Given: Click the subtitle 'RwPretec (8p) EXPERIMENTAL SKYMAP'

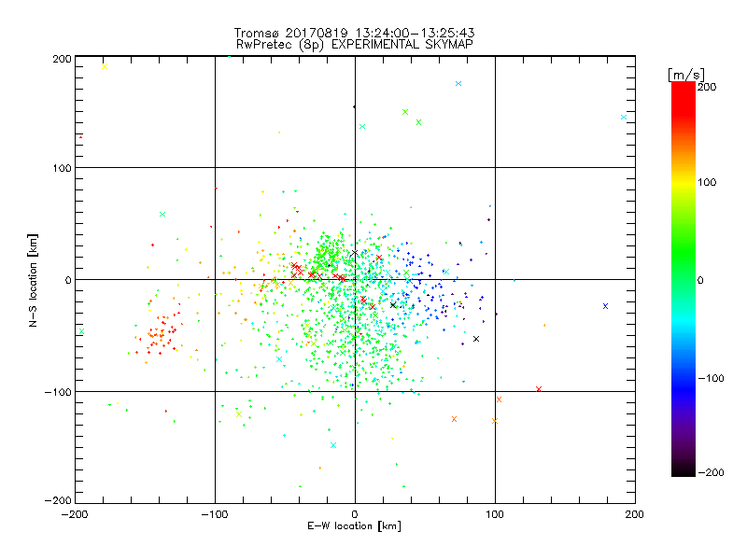Looking at the screenshot, I should pos(355,45).
